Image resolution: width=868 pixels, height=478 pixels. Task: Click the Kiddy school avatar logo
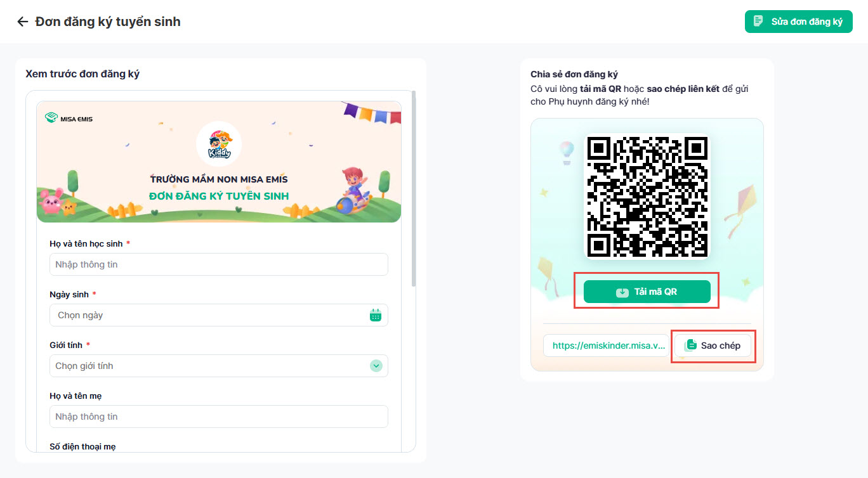(x=219, y=144)
